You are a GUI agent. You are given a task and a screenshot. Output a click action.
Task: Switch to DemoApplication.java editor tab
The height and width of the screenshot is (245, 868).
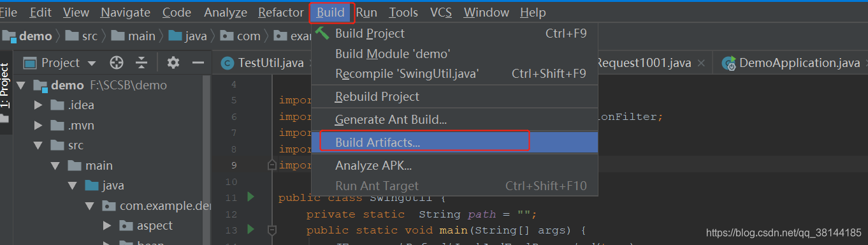[x=800, y=63]
